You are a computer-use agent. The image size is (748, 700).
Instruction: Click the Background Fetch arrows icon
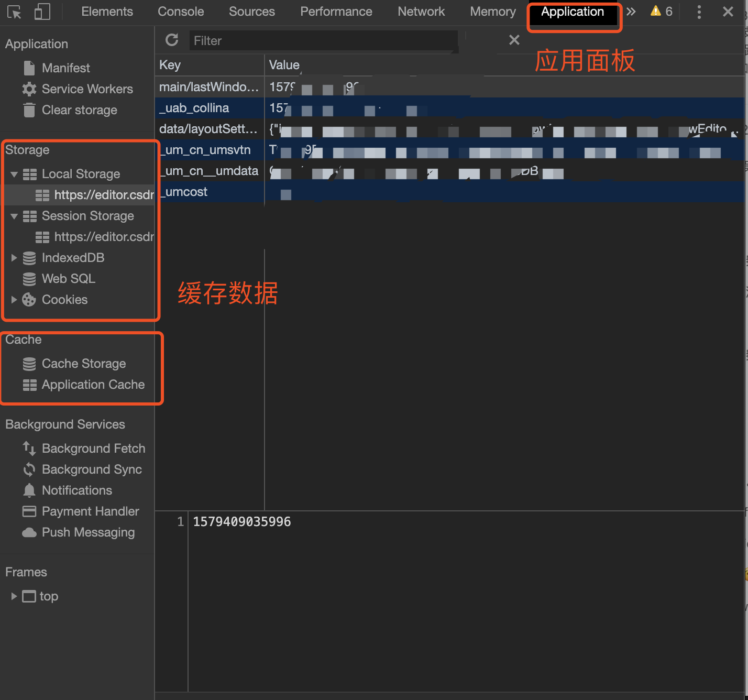click(x=29, y=449)
